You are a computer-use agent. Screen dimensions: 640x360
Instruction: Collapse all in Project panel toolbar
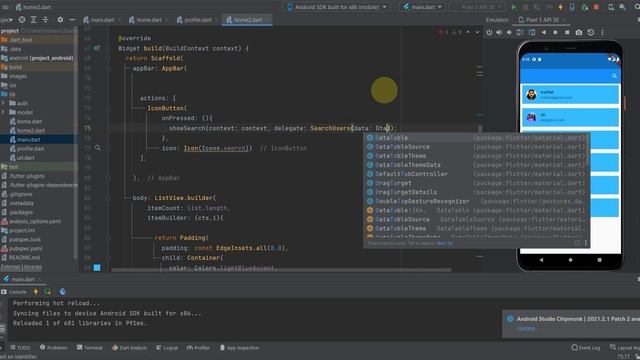(45, 20)
